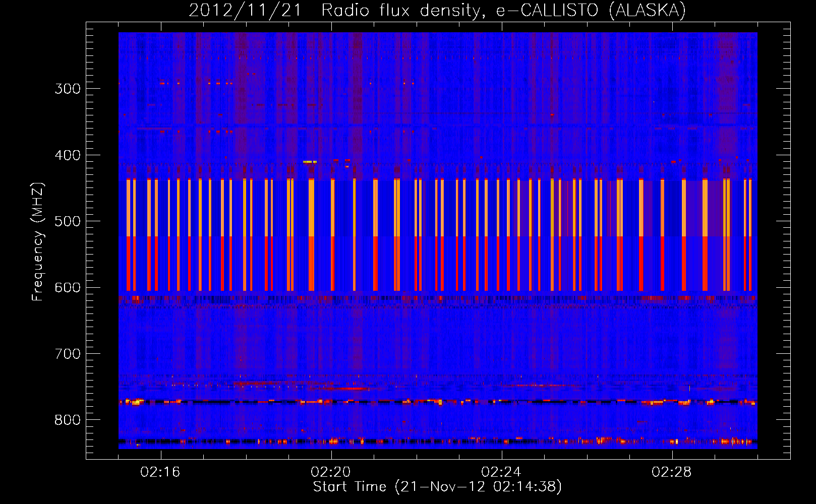Click the 500 frequency tick label
The height and width of the screenshot is (504, 816).
68,221
